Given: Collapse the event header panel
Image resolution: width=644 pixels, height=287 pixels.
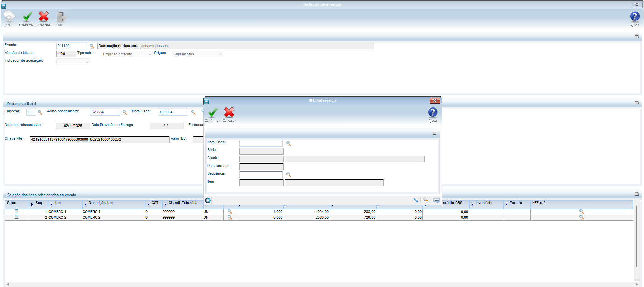Looking at the screenshot, I should click(636, 37).
